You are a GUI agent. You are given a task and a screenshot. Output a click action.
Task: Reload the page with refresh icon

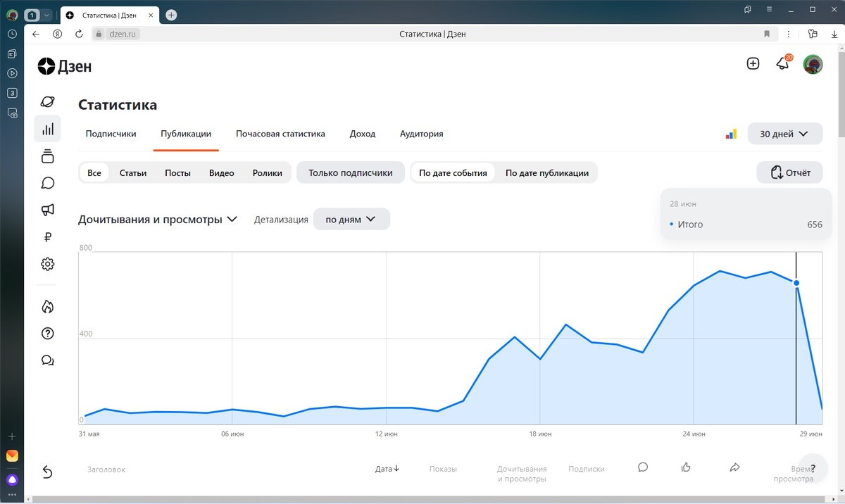(x=80, y=34)
